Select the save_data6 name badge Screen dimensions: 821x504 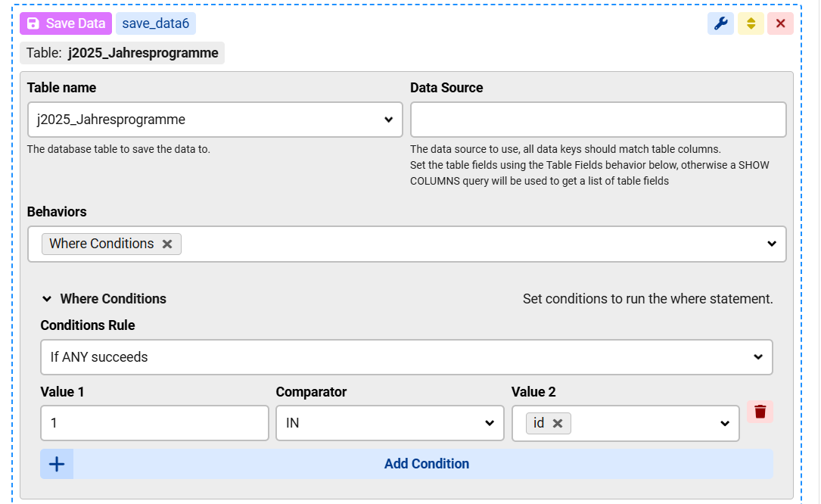[156, 23]
